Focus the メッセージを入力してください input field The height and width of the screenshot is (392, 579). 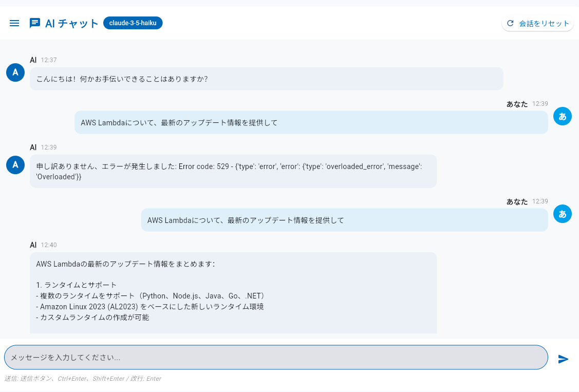coord(276,357)
